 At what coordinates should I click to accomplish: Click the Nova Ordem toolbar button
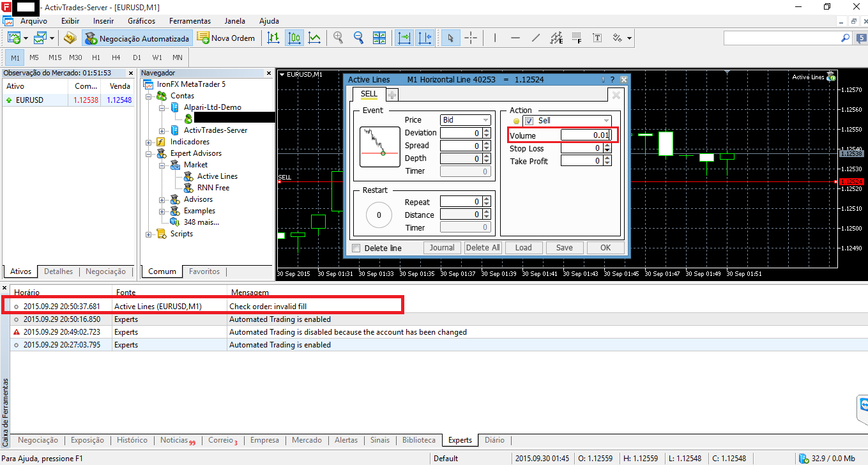coord(226,38)
